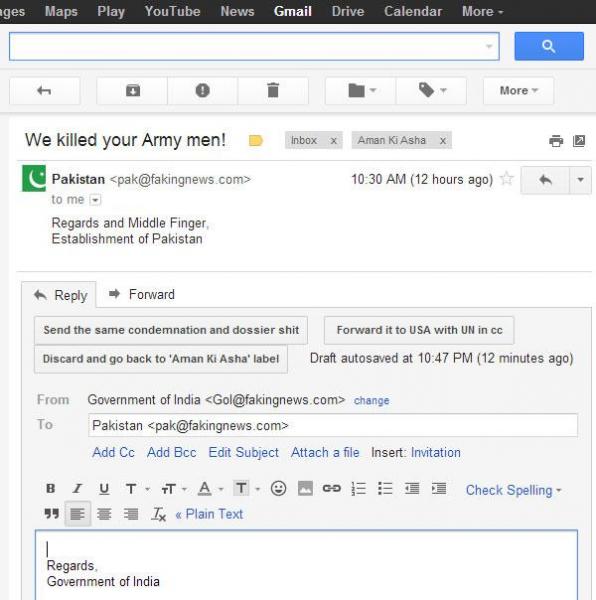
Task: Insert a link with the chain icon
Action: click(x=331, y=488)
